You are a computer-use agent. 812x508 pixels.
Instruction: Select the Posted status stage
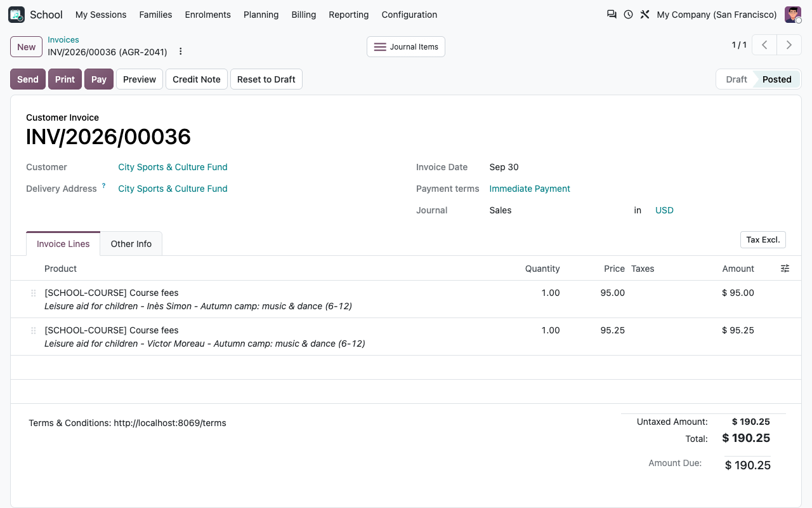[777, 79]
